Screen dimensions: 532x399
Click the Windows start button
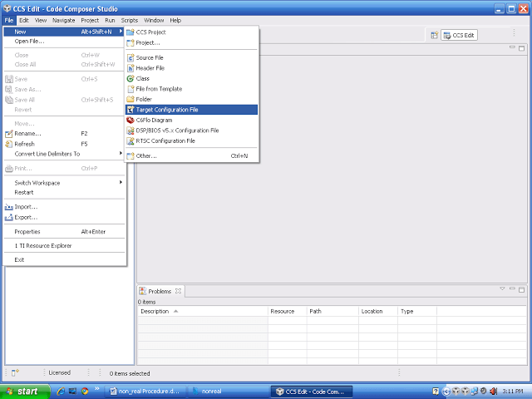point(25,392)
